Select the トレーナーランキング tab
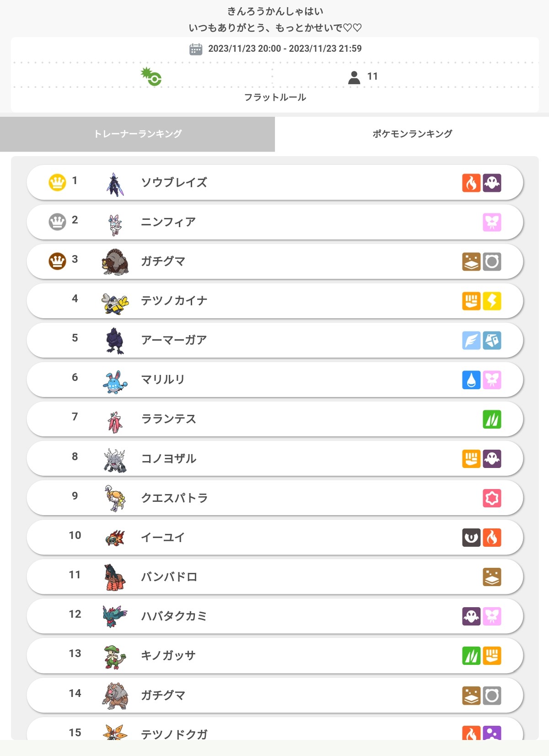The width and height of the screenshot is (549, 756). (137, 134)
